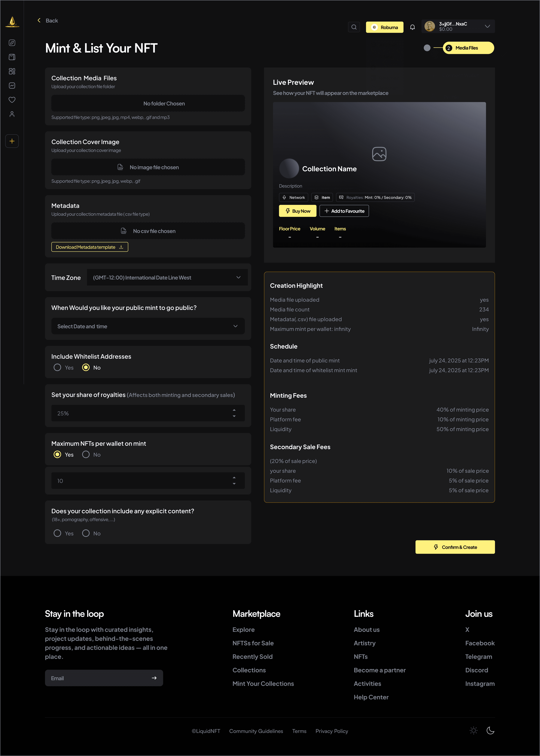
Task: Choose a folder in No folder Chosen field
Action: (148, 103)
